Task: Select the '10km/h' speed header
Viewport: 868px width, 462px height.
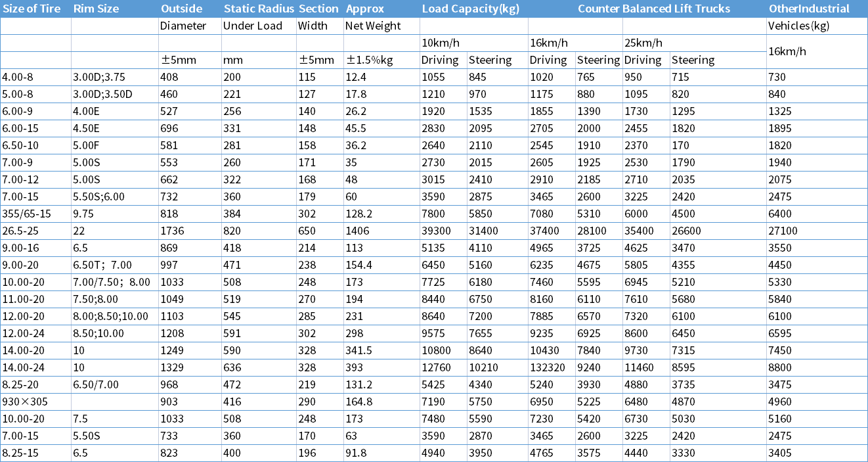Action: (441, 43)
